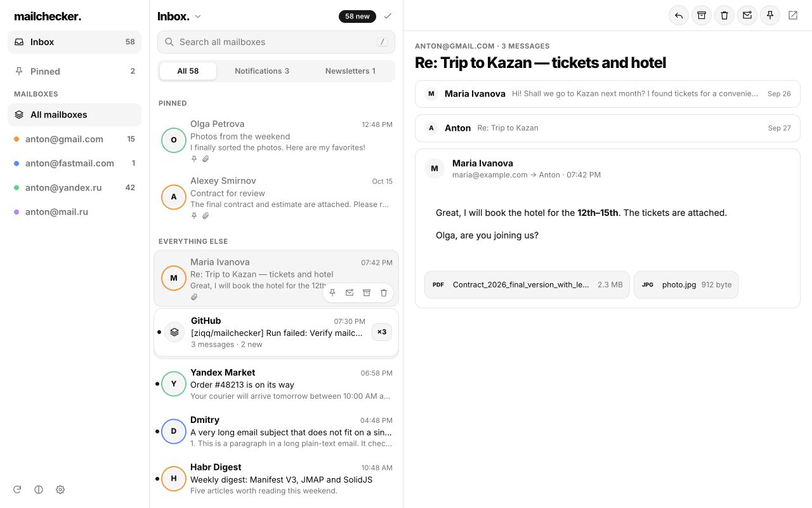Open photo.jpg attachment
Screen dimensions: 812x508
coord(686,285)
